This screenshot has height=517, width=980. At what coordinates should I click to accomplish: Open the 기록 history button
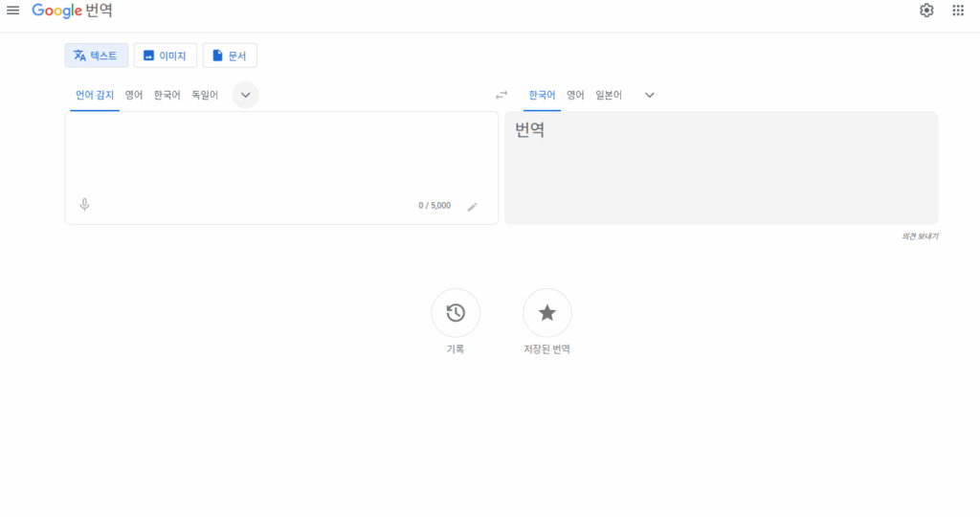coord(456,312)
